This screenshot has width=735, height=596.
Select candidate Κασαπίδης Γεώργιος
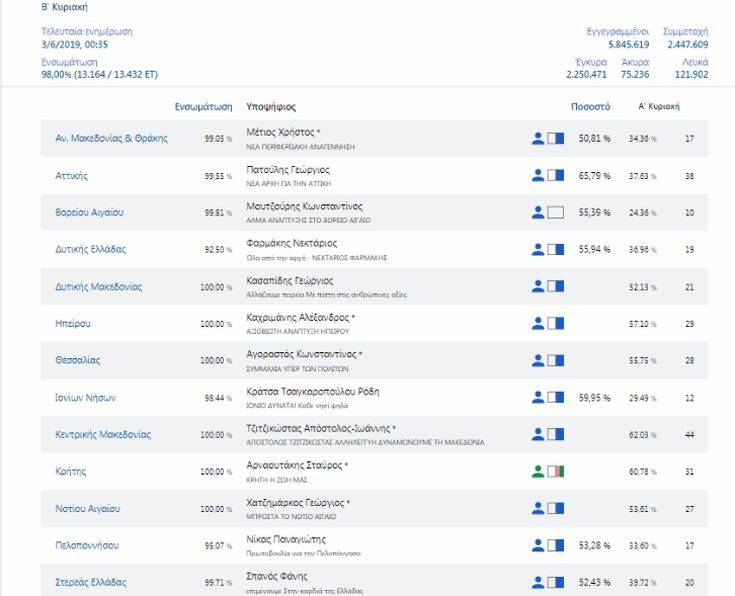coord(290,281)
